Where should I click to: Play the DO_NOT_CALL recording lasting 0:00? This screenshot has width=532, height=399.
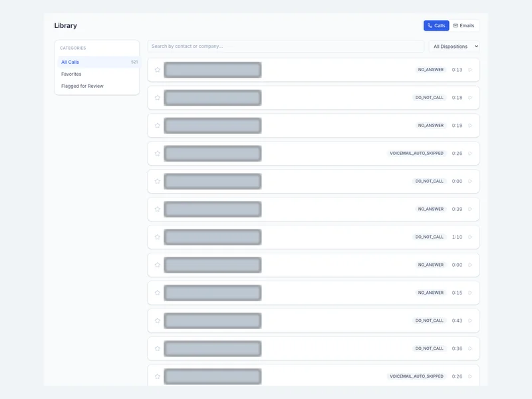(x=470, y=181)
